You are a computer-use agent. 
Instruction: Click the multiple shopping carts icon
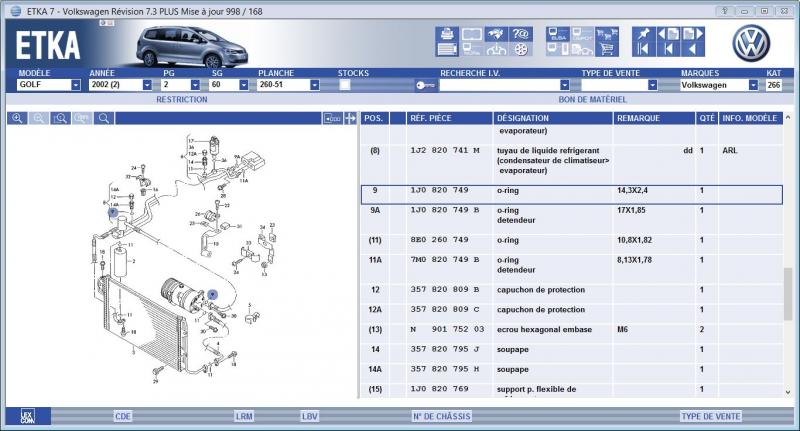(x=607, y=34)
